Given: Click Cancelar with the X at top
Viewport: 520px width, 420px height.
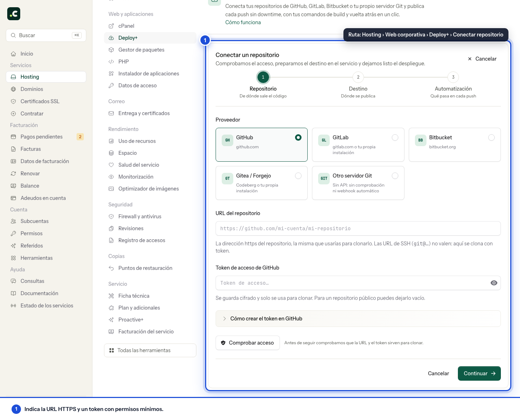Looking at the screenshot, I should (482, 59).
